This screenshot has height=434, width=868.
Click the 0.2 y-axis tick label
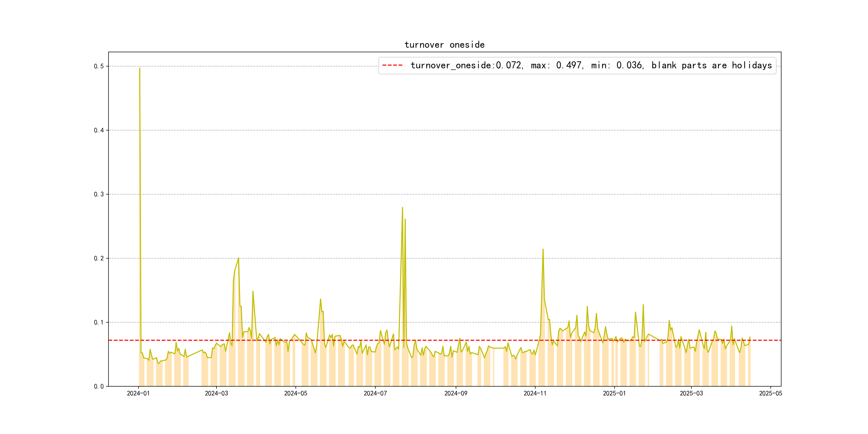pyautogui.click(x=99, y=259)
